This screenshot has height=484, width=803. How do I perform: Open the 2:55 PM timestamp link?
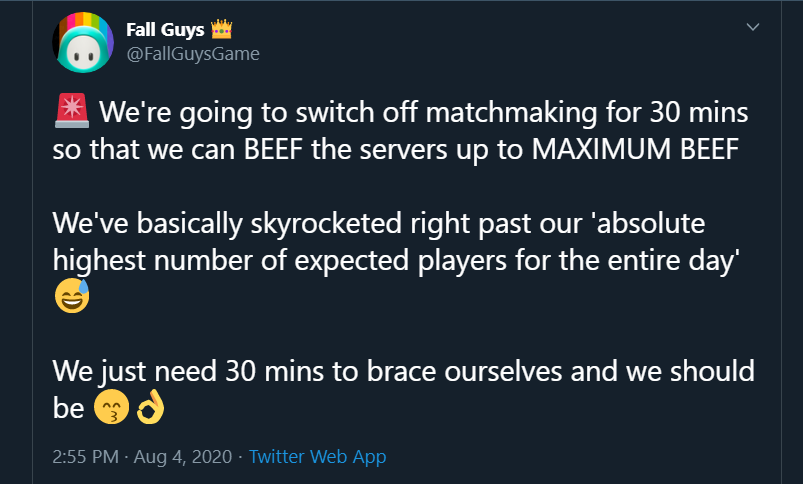[x=86, y=457]
